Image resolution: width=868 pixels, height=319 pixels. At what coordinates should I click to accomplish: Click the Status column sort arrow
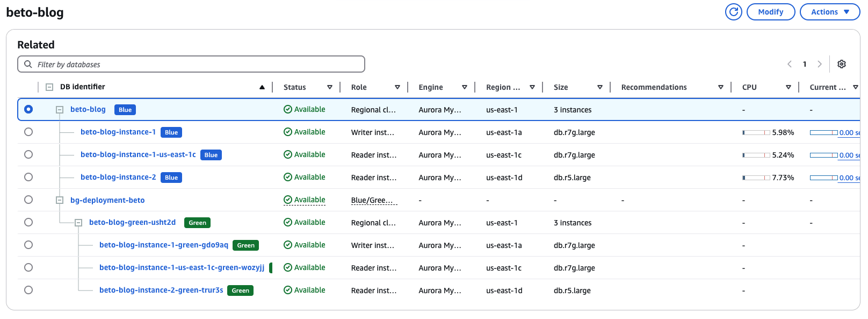(x=330, y=87)
